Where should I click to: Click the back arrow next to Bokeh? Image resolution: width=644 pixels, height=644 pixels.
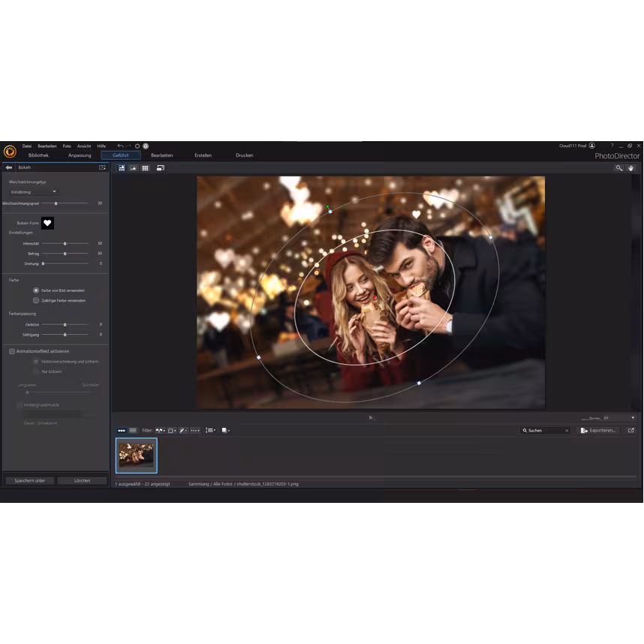point(9,167)
